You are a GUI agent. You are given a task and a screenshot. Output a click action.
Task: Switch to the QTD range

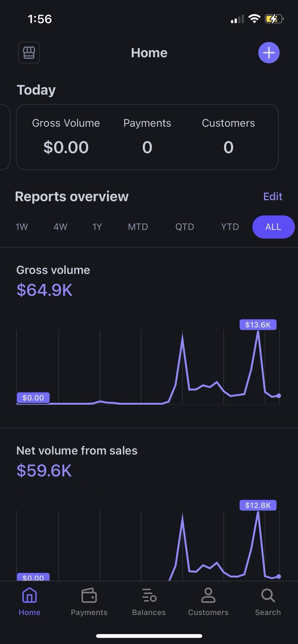[185, 227]
